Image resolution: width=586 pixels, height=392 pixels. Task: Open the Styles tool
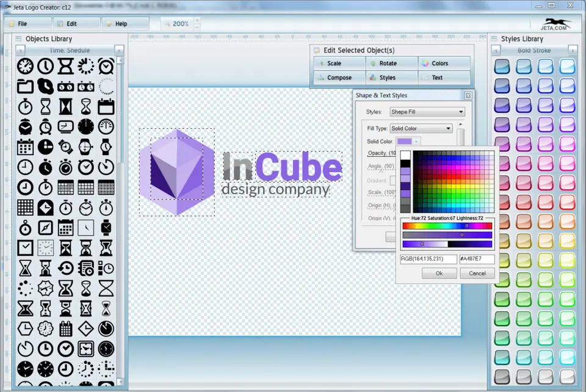392,78
